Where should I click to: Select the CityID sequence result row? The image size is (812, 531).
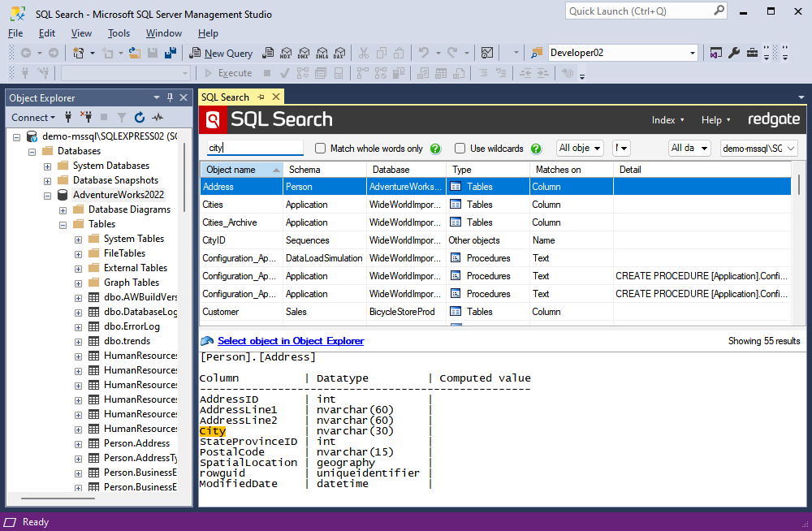click(495, 240)
